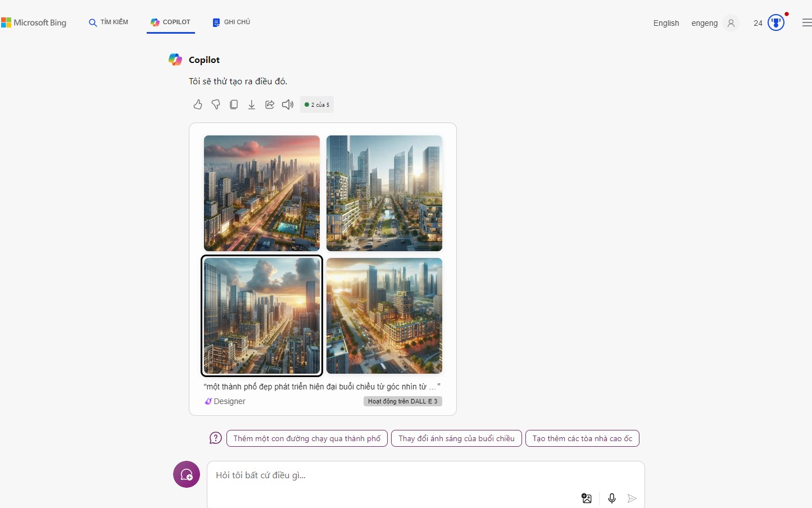Click the 24 rewards points counter

758,23
